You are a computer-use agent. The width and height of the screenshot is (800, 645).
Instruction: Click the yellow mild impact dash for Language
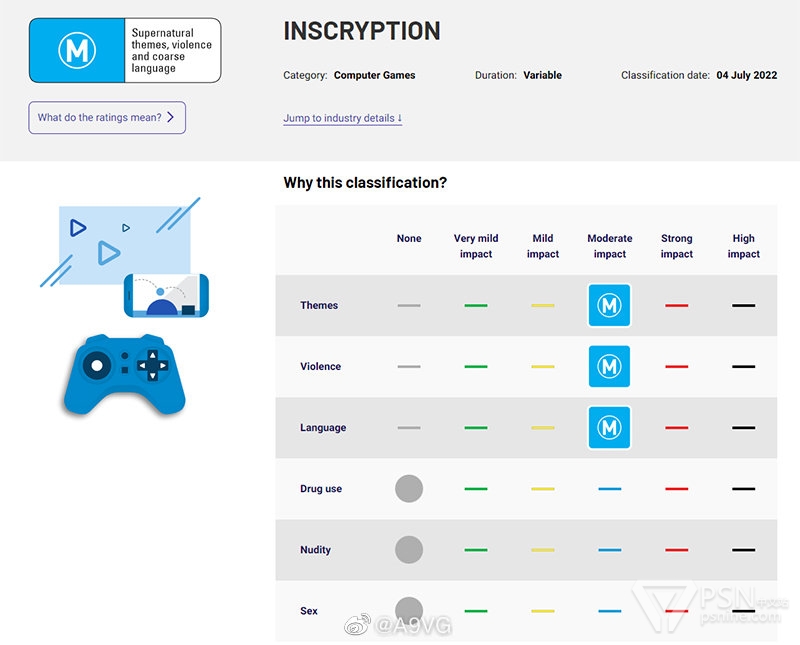pyautogui.click(x=543, y=427)
